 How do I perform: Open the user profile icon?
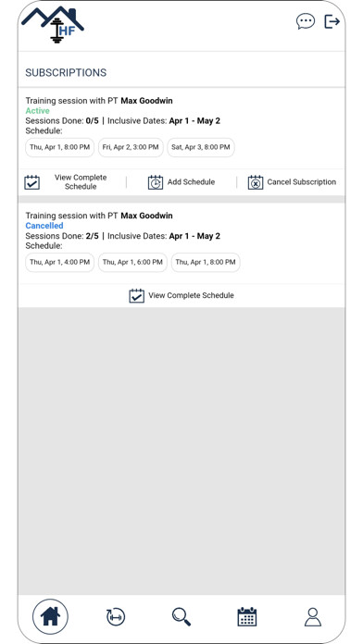313,617
